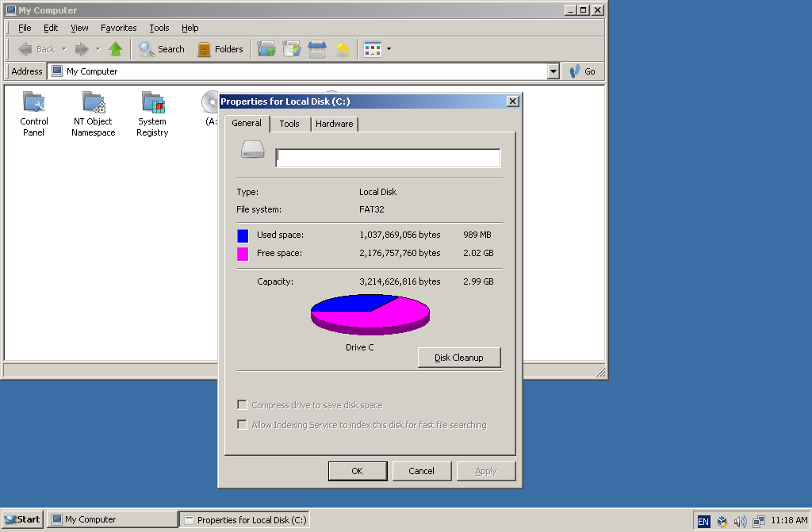812x532 pixels.
Task: Click the Go button beside address bar
Action: [x=583, y=71]
